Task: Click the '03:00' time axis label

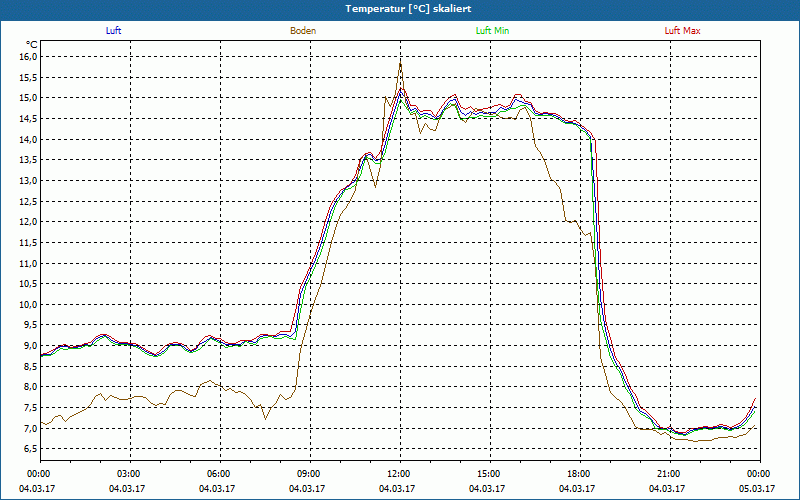Action: click(129, 474)
